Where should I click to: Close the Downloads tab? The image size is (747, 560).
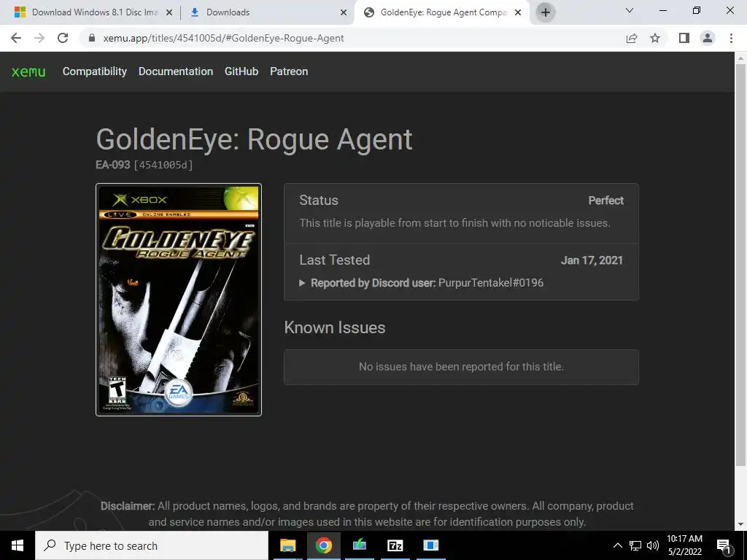click(x=344, y=12)
